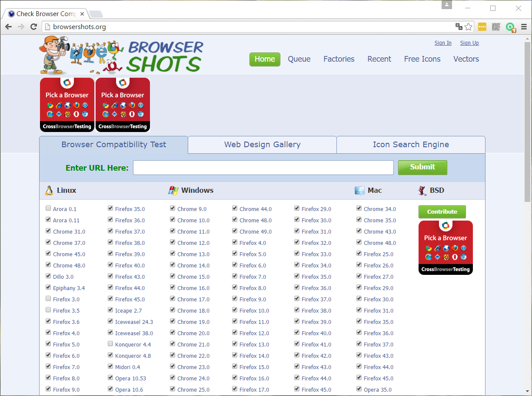Click the gray KOREF extension icon
This screenshot has height=396, width=532.
click(x=496, y=27)
